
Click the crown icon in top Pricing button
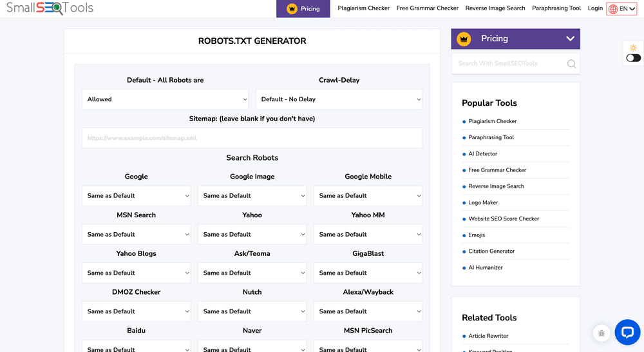click(x=292, y=8)
